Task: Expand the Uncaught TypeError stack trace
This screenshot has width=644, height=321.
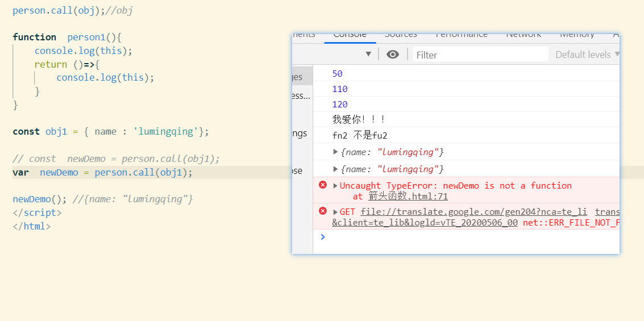Action: [x=335, y=186]
